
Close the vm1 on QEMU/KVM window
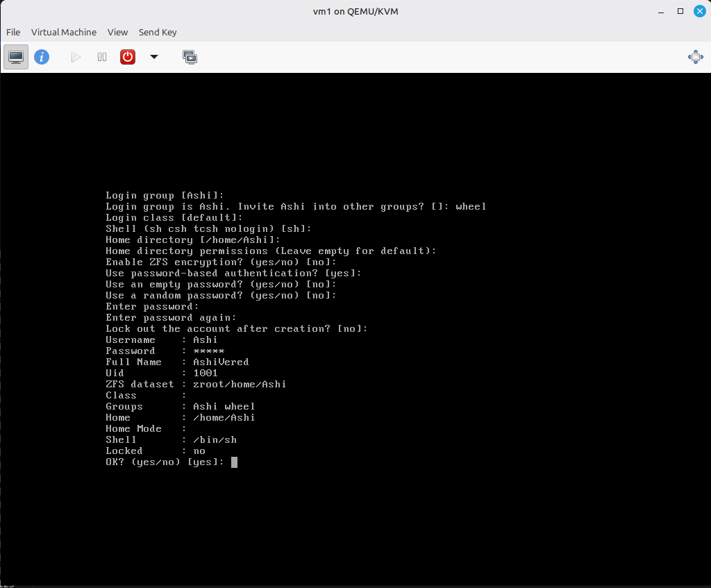point(699,11)
